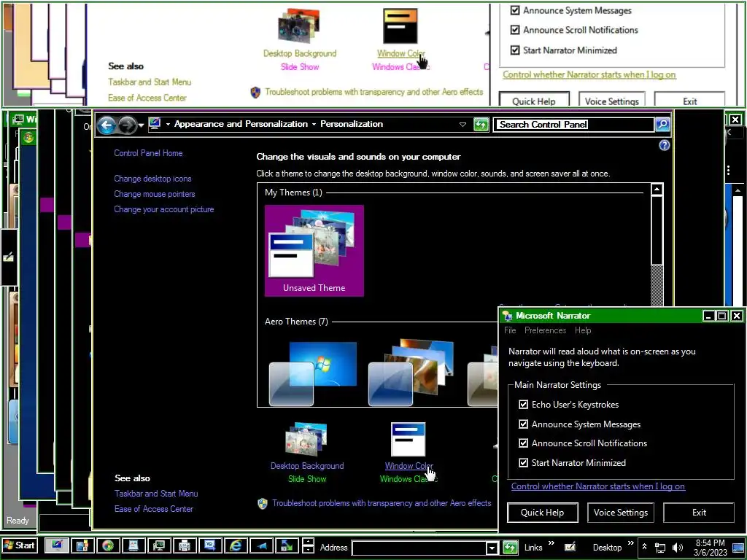Click the taskbar row stepper arrows beside Address

[x=309, y=545]
